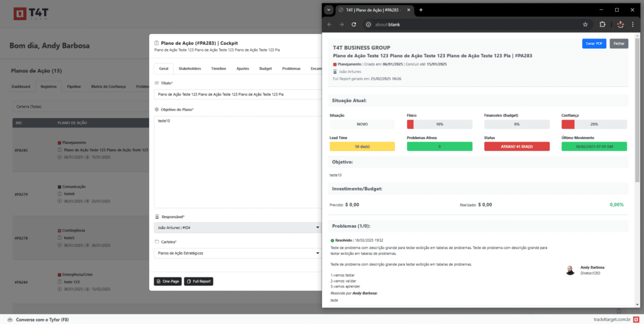The image size is (644, 324).
Task: Bookmark this page with star icon
Action: click(x=585, y=25)
